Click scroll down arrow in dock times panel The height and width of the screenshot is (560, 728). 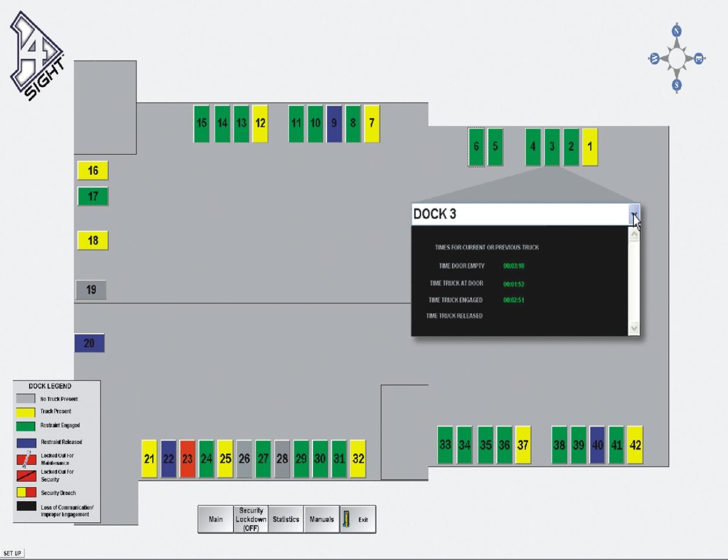(634, 328)
